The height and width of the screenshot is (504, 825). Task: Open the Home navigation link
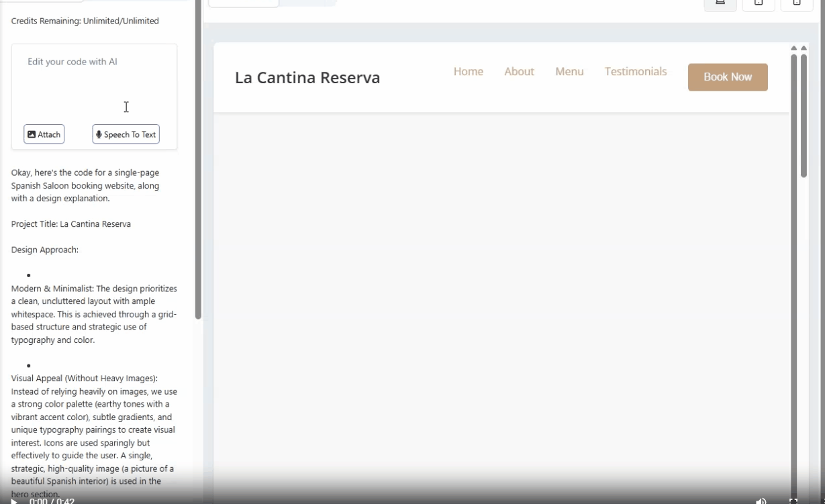(468, 72)
